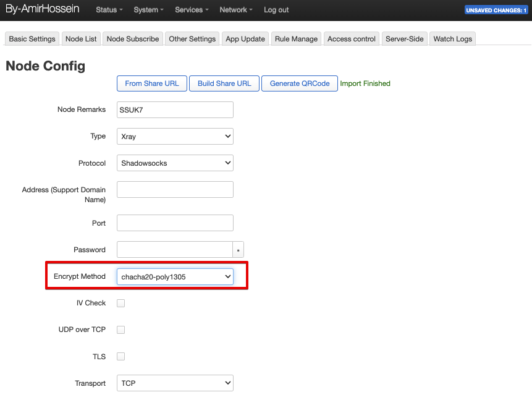Open the Encrypt Method dropdown
The width and height of the screenshot is (532, 400).
tap(175, 277)
